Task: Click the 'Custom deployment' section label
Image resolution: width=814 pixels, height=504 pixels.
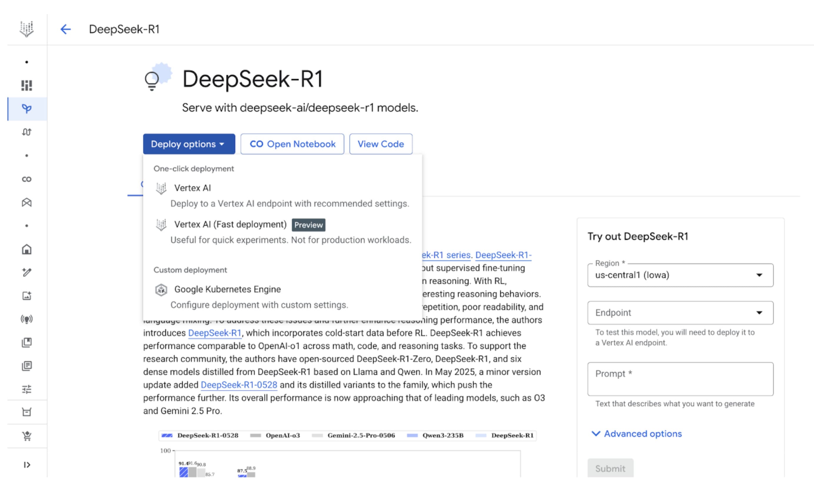Action: 190,270
